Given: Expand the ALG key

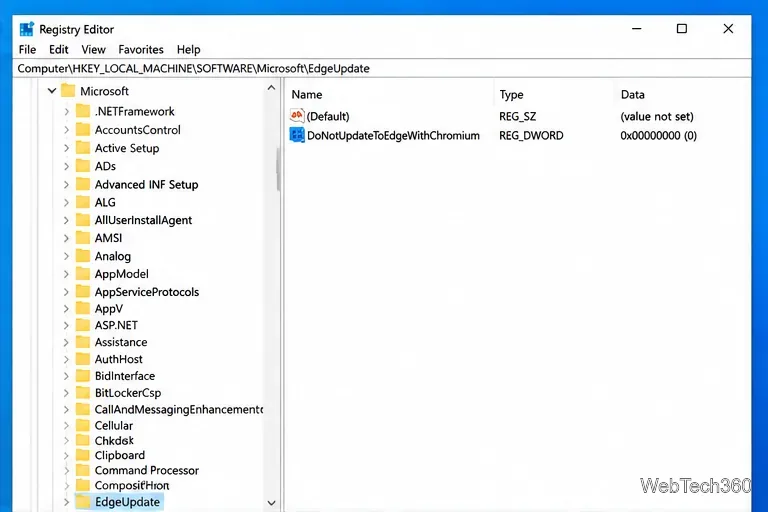Looking at the screenshot, I should pyautogui.click(x=66, y=202).
